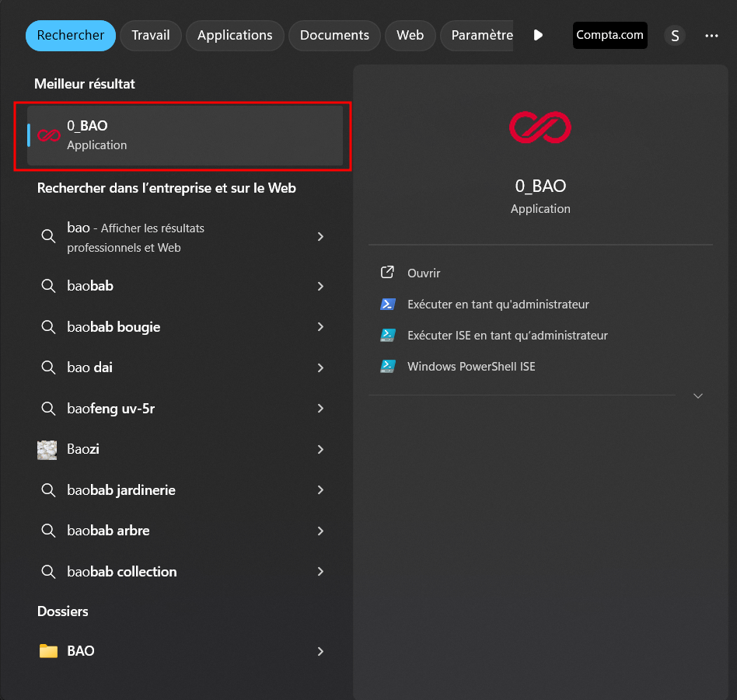Expand the baofeng uv-5r suggestion arrow
This screenshot has height=700, width=737.
tap(320, 409)
